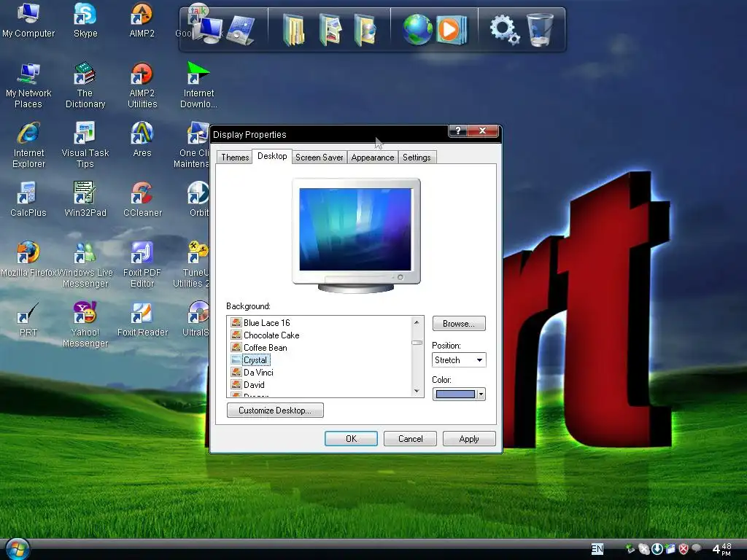Open Visual Task Tips shortcut
Image resolution: width=747 pixels, height=560 pixels.
pyautogui.click(x=85, y=145)
